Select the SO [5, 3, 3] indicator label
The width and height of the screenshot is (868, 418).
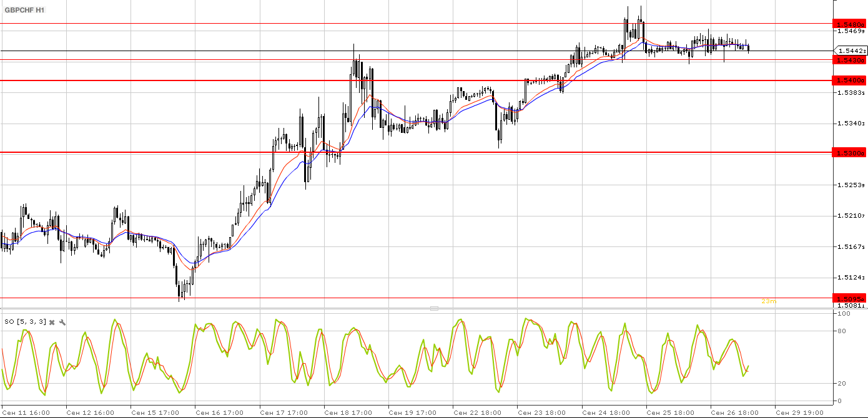click(25, 322)
